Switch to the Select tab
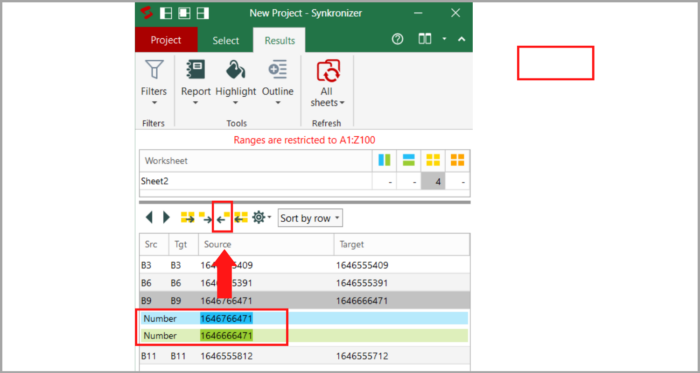The height and width of the screenshot is (373, 700). [226, 41]
